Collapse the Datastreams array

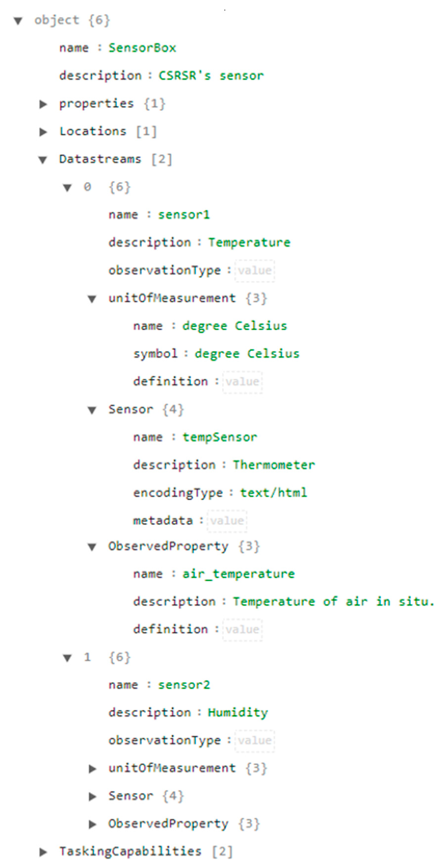click(43, 160)
